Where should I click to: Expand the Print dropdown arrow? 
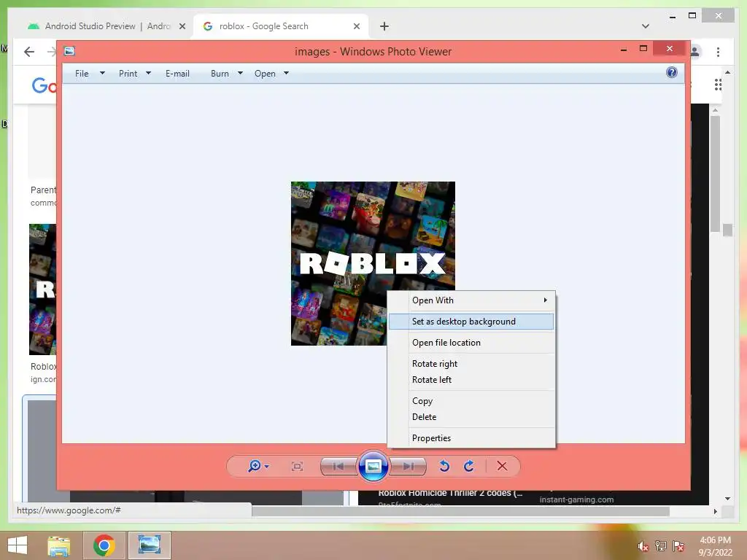point(148,74)
